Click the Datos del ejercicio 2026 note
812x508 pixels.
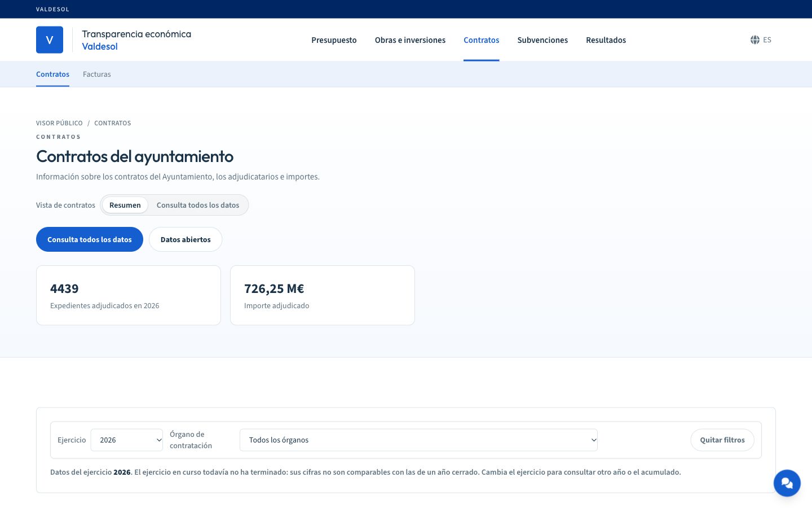(x=365, y=472)
